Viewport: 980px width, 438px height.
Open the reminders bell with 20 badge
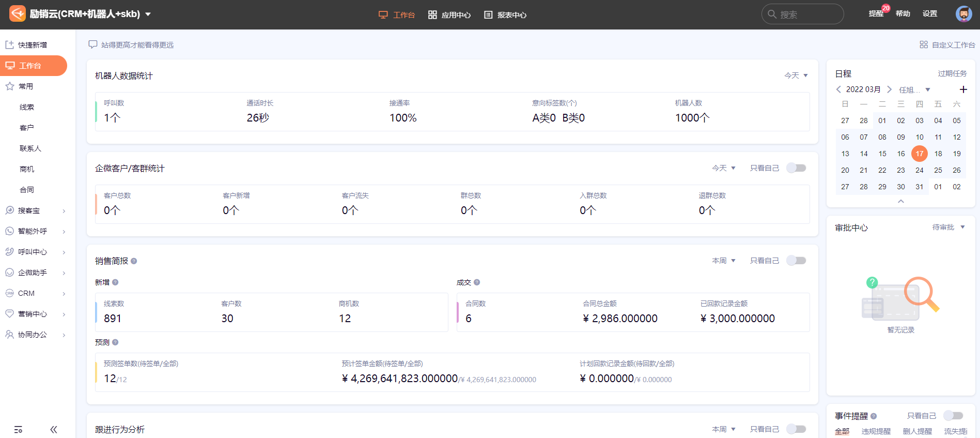tap(876, 14)
